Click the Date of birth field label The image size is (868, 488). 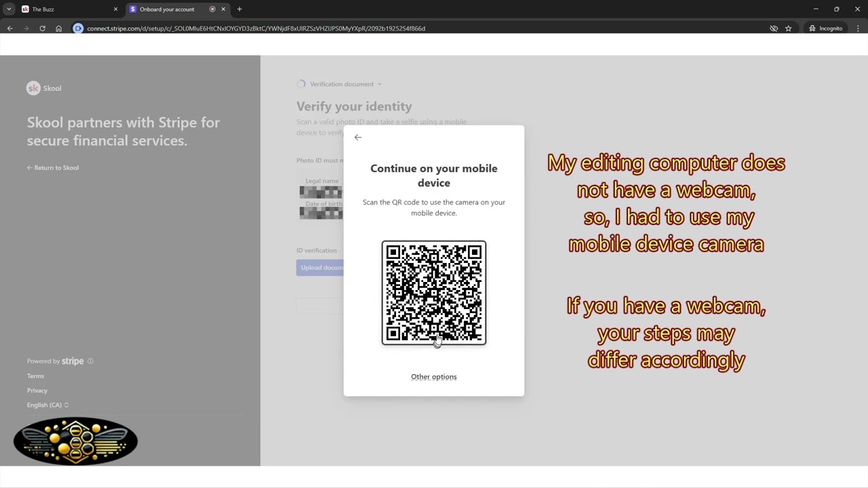point(324,204)
